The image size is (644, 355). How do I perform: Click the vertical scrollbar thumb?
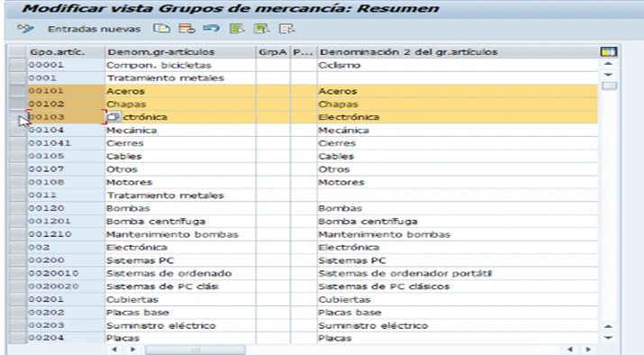(x=609, y=86)
